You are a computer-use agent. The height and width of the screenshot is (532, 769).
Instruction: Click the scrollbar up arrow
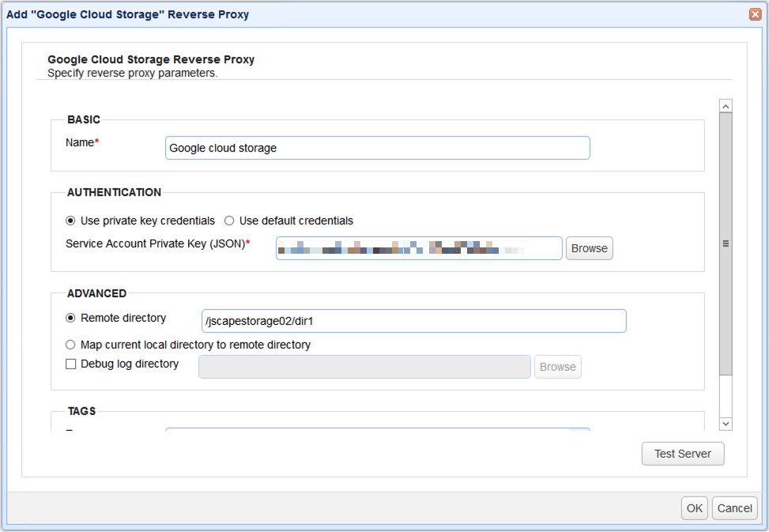(x=726, y=105)
